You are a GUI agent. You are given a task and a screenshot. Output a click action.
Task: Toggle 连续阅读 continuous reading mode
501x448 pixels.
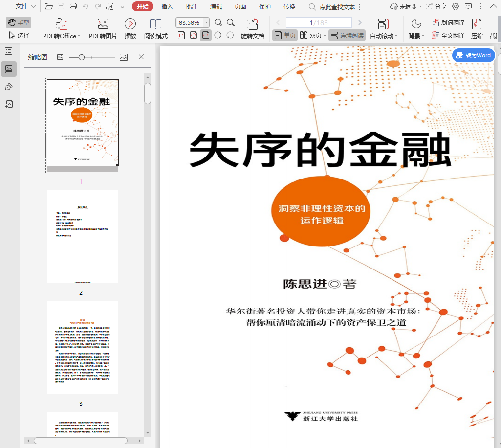(347, 35)
